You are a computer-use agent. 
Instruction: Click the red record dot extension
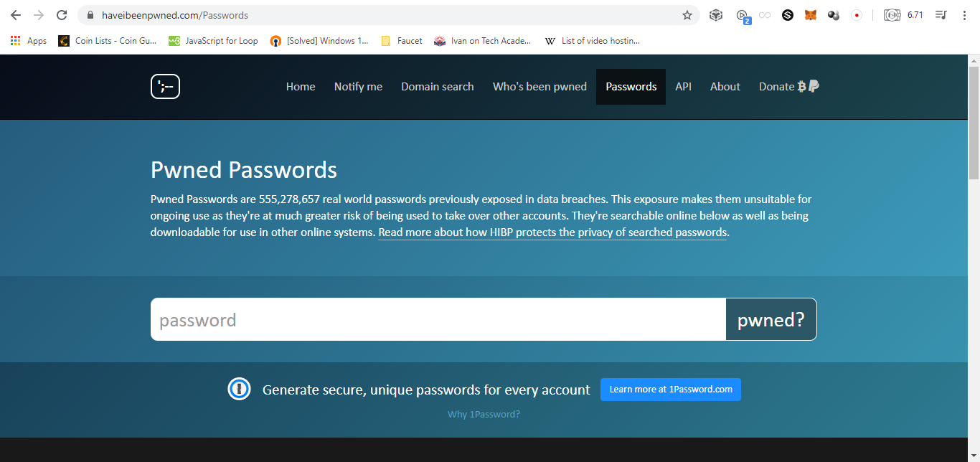point(857,15)
